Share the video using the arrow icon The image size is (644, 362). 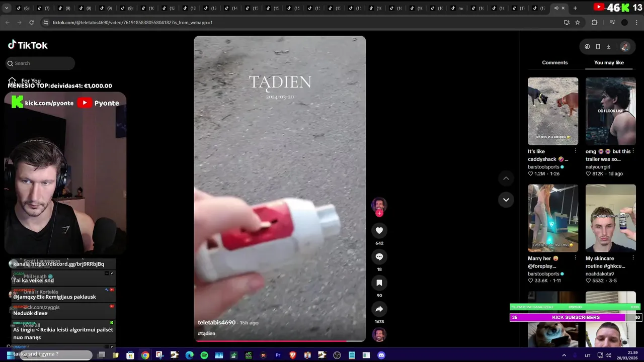tap(379, 309)
